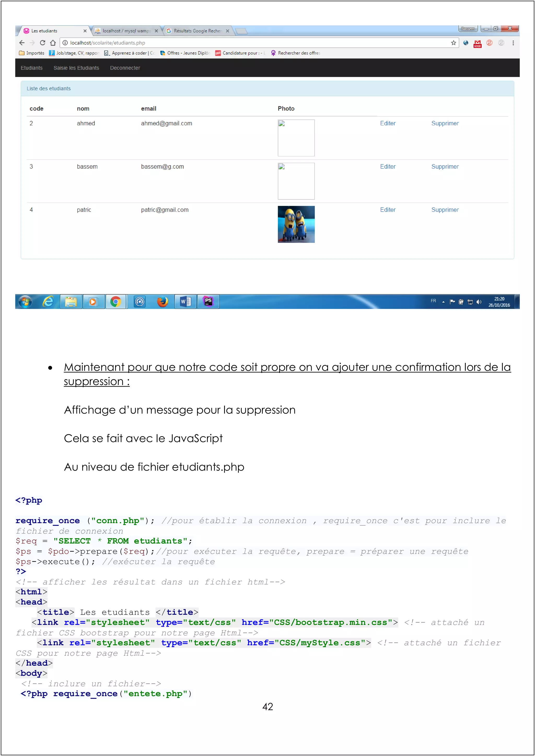Open the 'Candidature pour' bookmark
Screen dimensions: 535x756
[241, 53]
